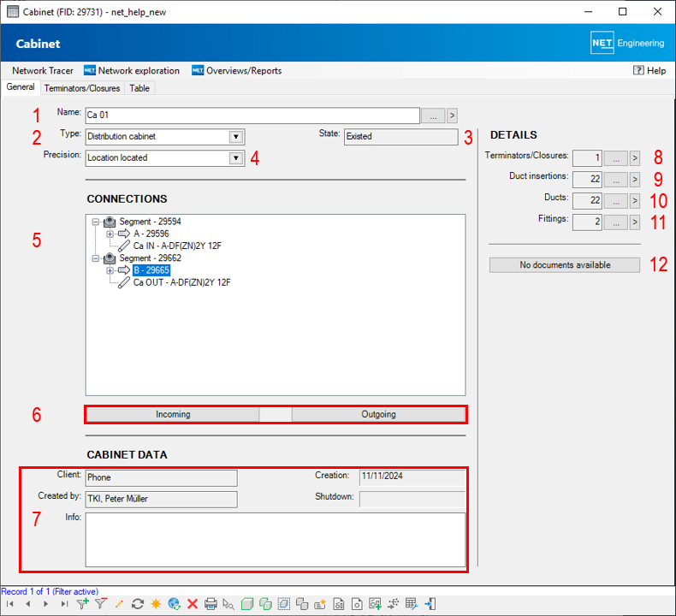Image resolution: width=676 pixels, height=616 pixels.
Task: Click the blue arrow exit icon
Action: pyautogui.click(x=430, y=604)
